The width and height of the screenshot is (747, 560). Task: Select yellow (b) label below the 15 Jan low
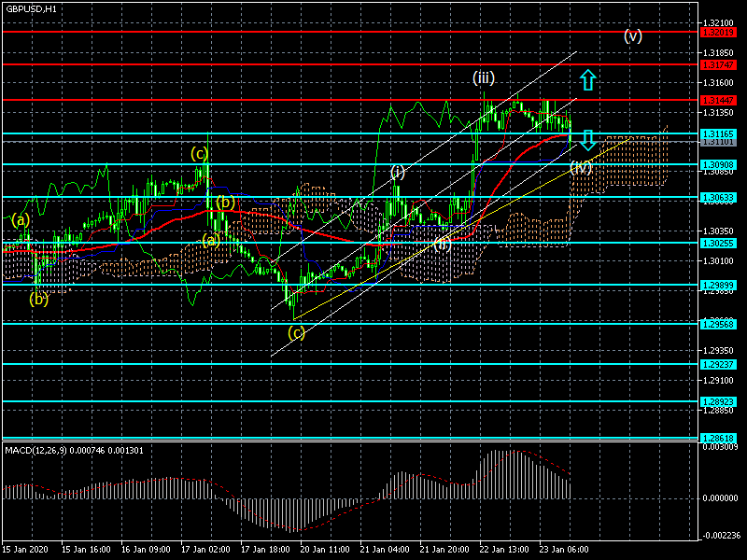coord(38,299)
